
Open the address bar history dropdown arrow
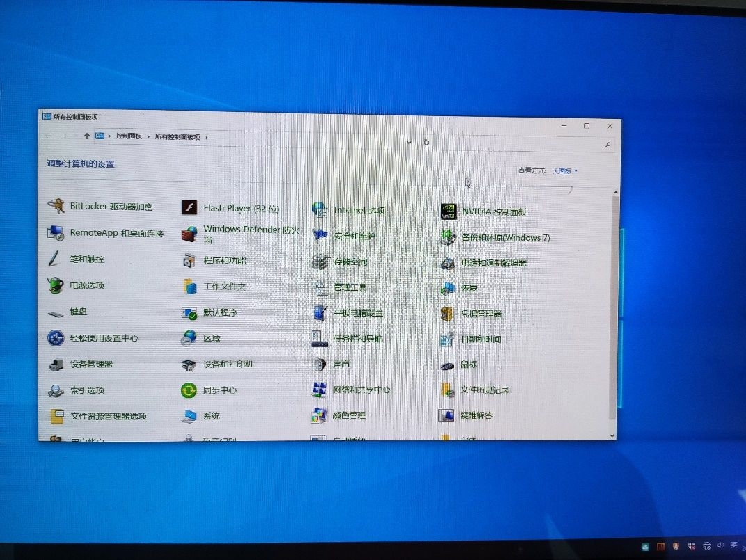[x=409, y=141]
